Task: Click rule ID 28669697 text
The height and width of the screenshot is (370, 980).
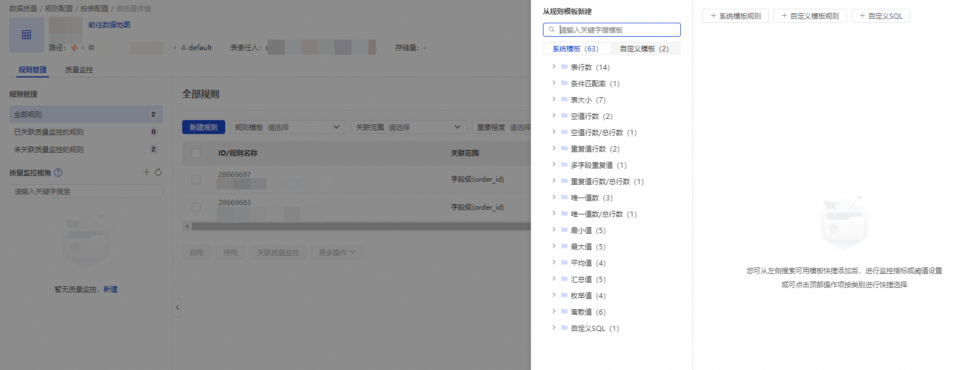Action: (235, 174)
